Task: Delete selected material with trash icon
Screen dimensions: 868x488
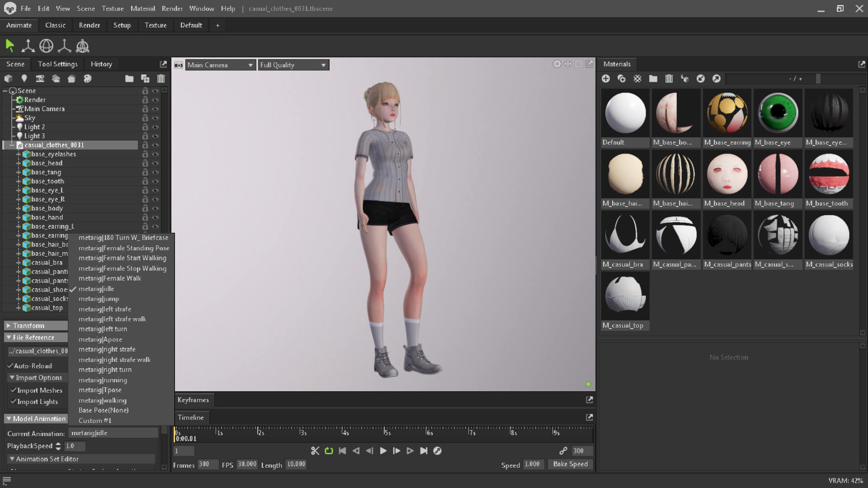Action: point(669,79)
